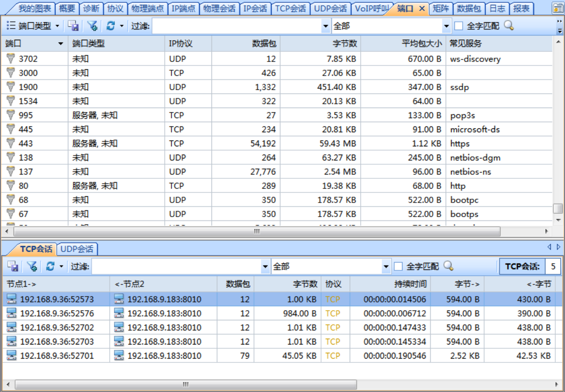Switch to IP会话 tab
Viewport: 565px width, 392px height.
click(x=255, y=8)
